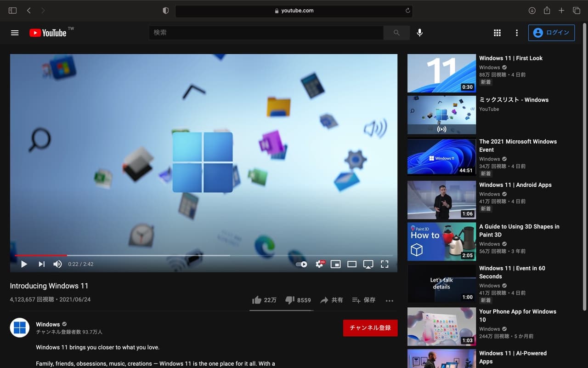Open the ミックスリスト - Windows playlist

pos(514,100)
